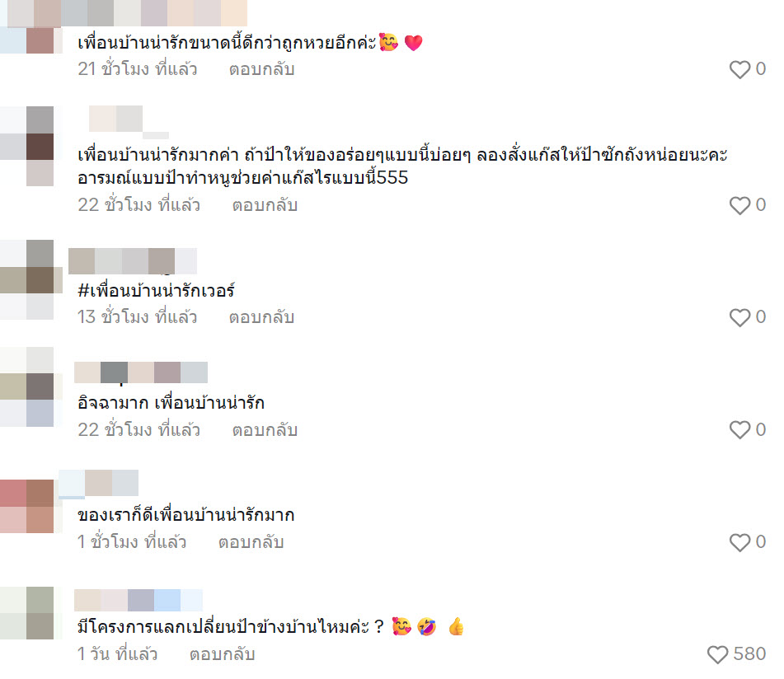784x679 pixels.
Task: Like the comment with 580 likes
Action: [x=717, y=654]
